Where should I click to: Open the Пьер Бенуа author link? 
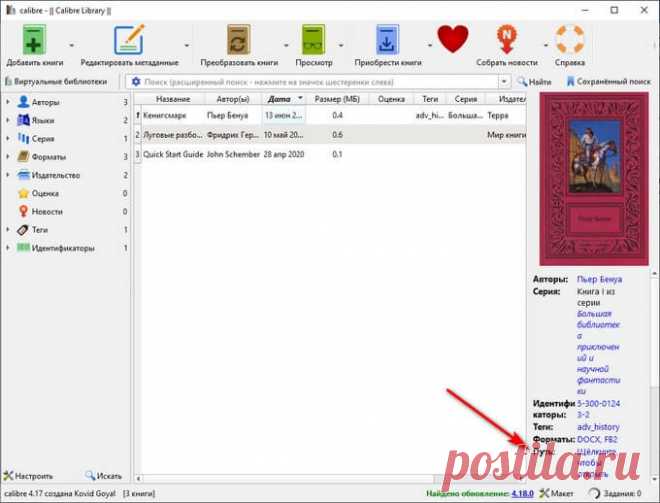599,279
